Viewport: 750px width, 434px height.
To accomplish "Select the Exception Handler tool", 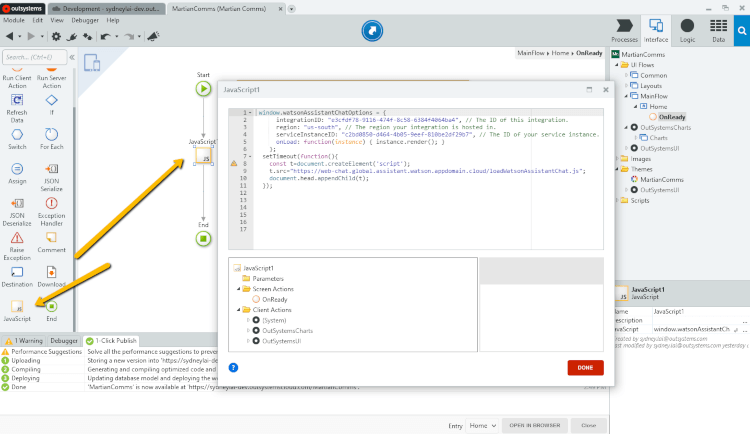I will (x=52, y=211).
